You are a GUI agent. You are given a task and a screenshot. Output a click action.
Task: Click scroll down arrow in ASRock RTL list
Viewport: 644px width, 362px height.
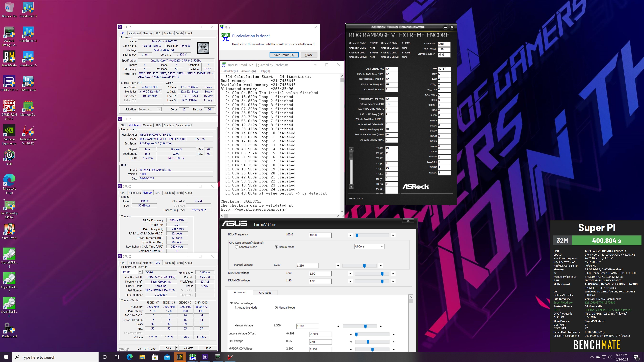pyautogui.click(x=351, y=187)
